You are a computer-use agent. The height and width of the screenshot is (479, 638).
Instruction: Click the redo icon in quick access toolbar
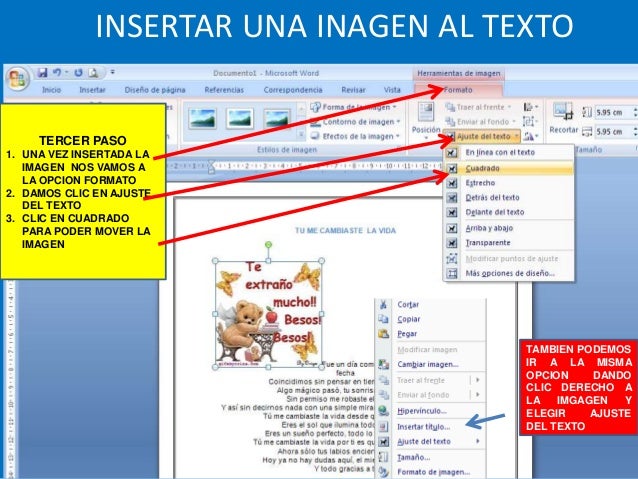click(x=78, y=73)
